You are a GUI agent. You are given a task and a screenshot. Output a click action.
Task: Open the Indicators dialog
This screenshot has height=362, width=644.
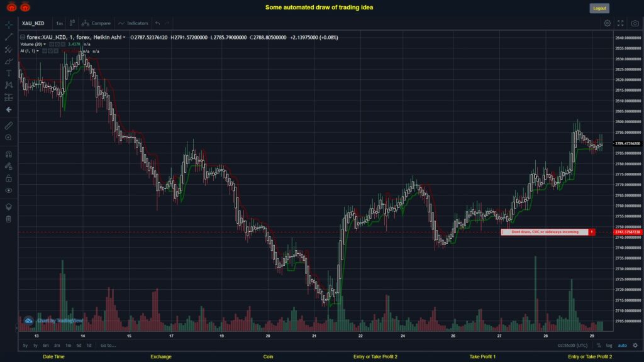pos(133,23)
